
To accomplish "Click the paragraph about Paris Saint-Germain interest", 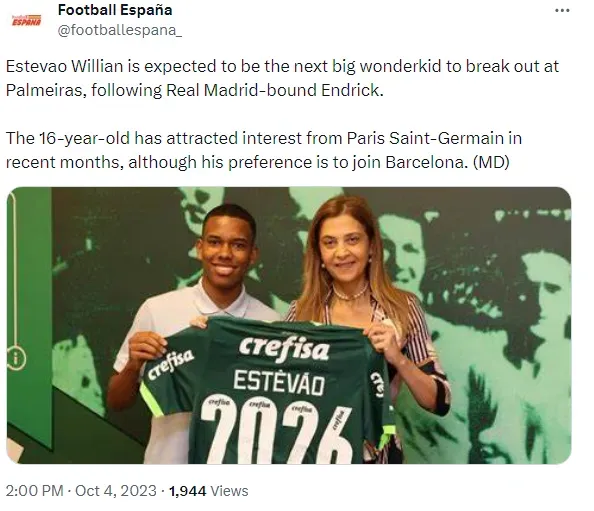I will [264, 150].
